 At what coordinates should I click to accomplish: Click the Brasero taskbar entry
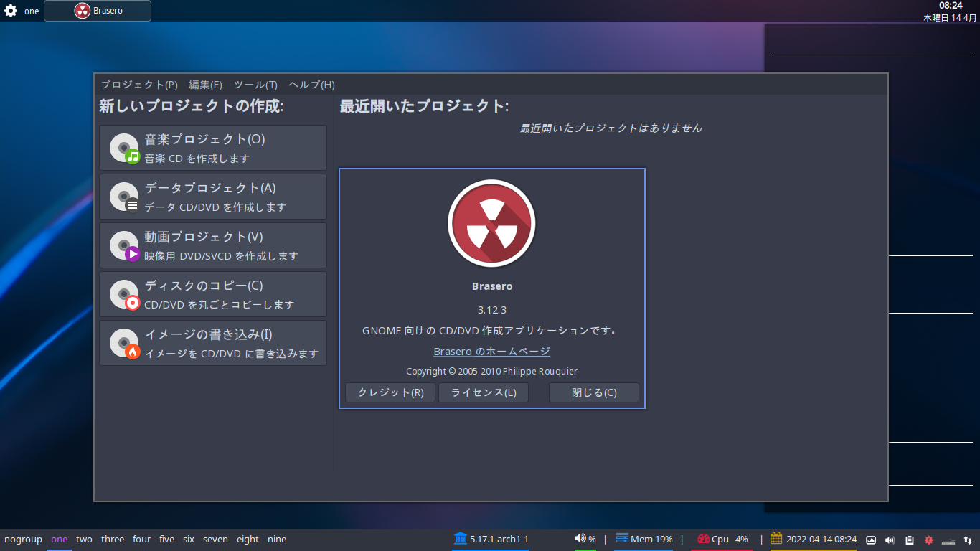[x=98, y=11]
